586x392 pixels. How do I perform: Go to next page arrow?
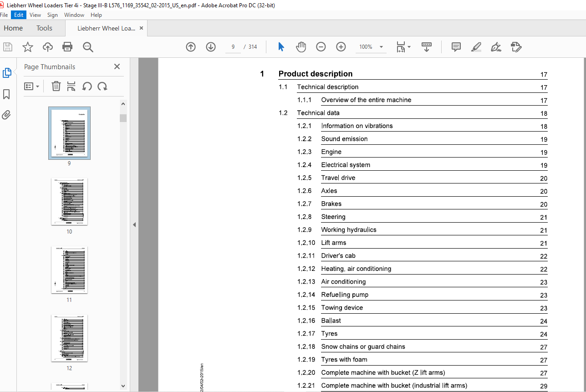point(211,47)
